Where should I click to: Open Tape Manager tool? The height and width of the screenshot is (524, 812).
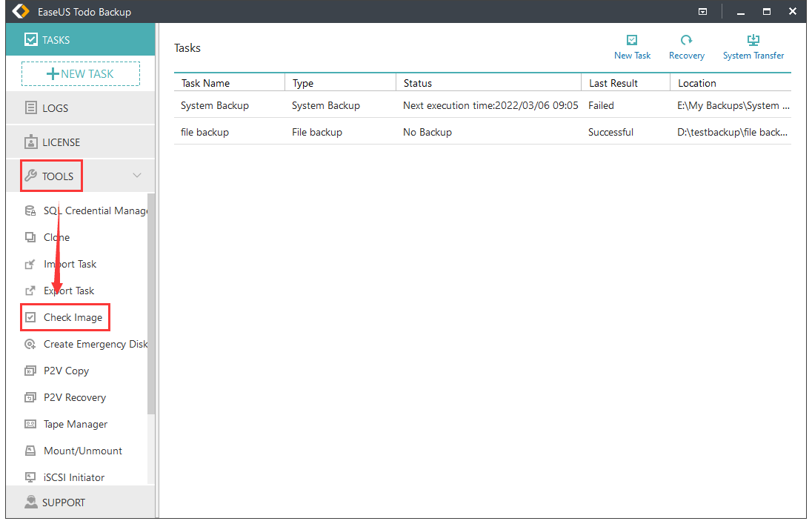[x=76, y=424]
